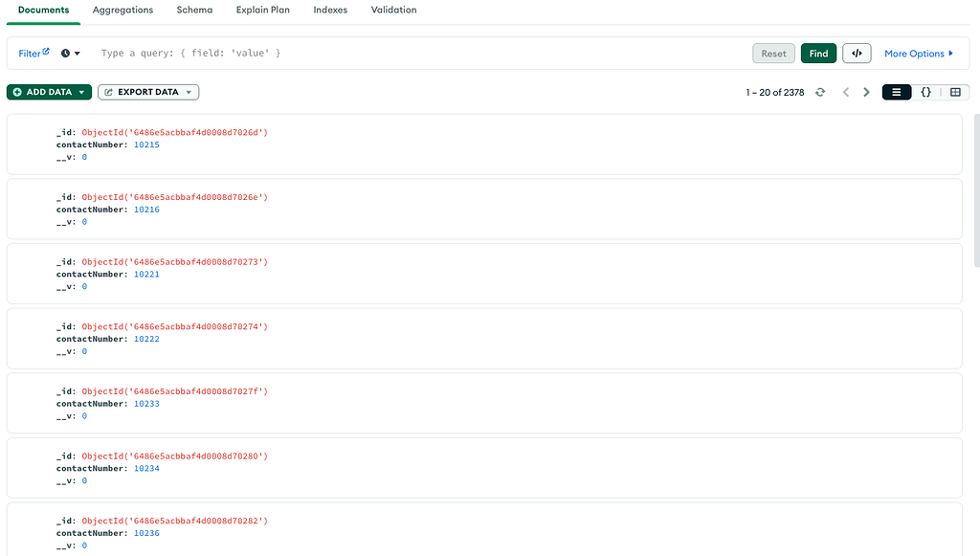Switch to JSON view
Viewport: 980px width, 556px height.
pos(925,92)
